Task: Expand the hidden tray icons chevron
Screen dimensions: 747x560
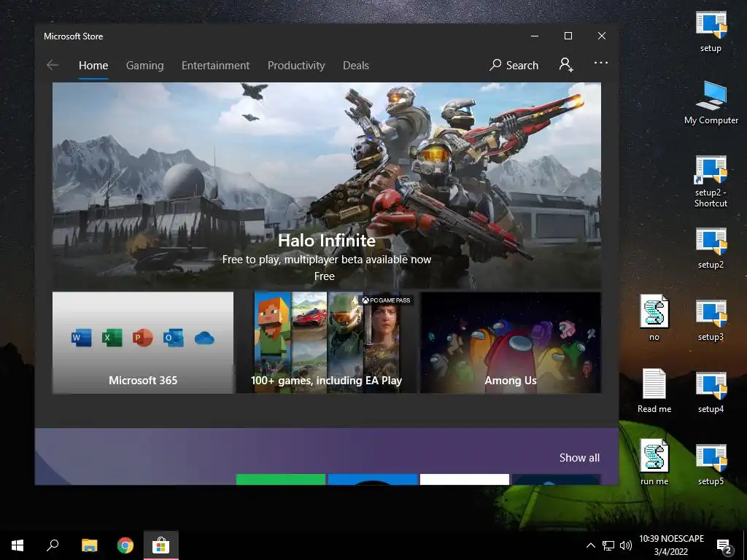Action: (591, 545)
